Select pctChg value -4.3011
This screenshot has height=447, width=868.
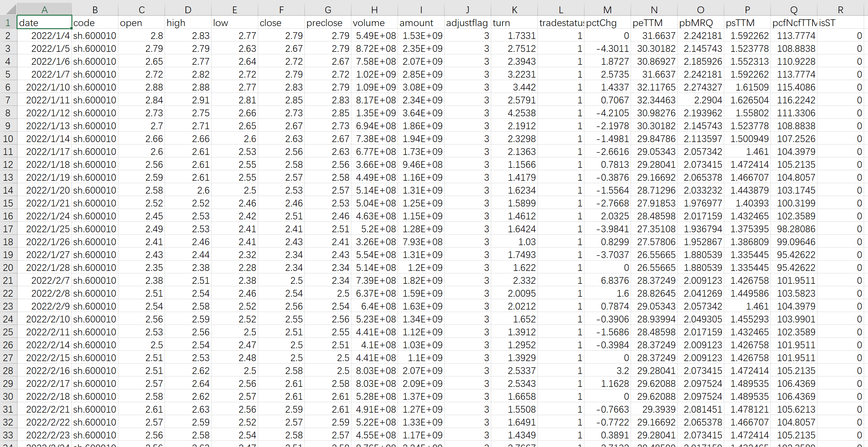tap(607, 48)
